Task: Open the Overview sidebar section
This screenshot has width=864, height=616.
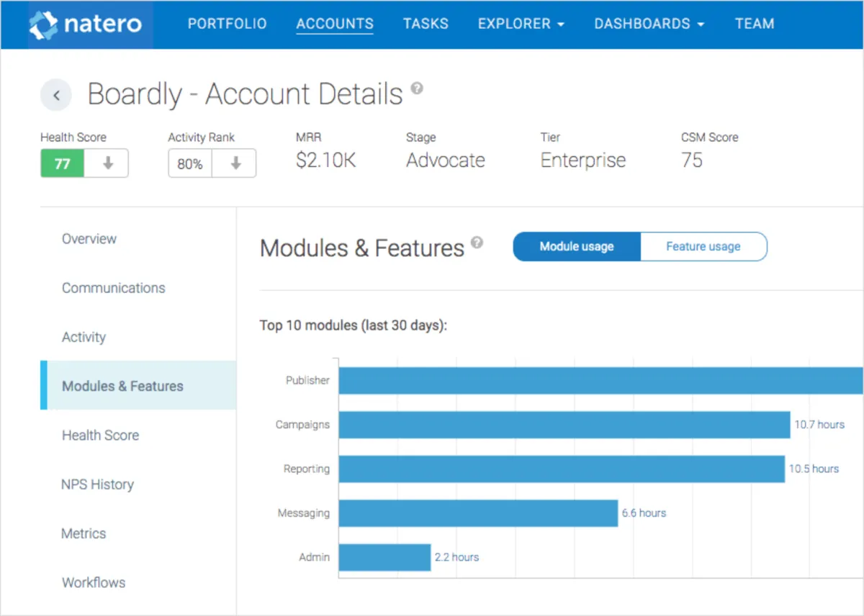Action: point(89,239)
